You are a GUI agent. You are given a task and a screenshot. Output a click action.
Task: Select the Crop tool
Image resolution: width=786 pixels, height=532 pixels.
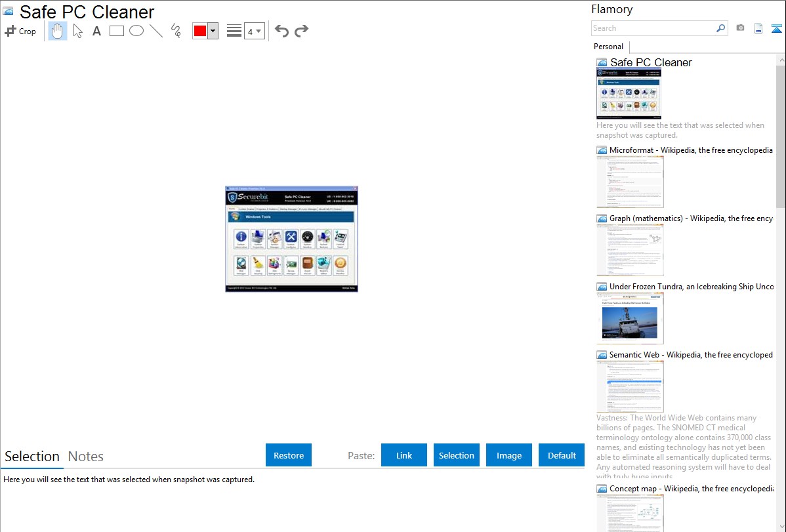tap(20, 31)
